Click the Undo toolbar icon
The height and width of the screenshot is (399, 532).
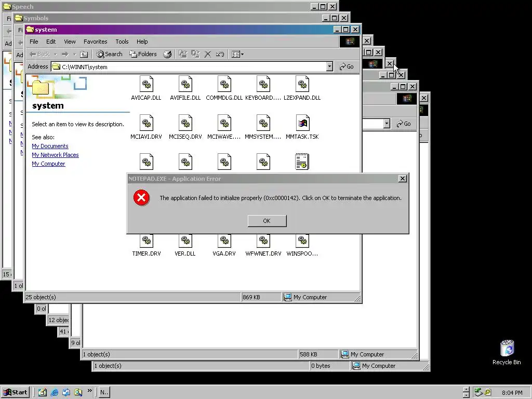pyautogui.click(x=220, y=54)
